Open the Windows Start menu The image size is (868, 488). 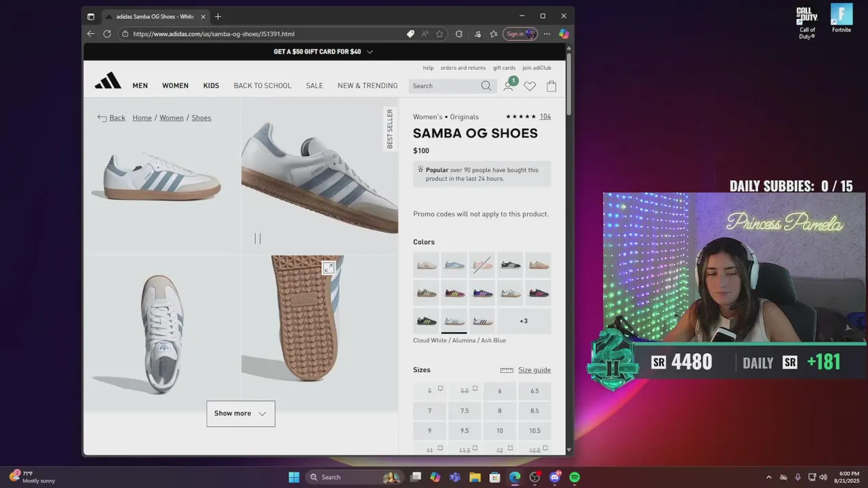tap(294, 477)
